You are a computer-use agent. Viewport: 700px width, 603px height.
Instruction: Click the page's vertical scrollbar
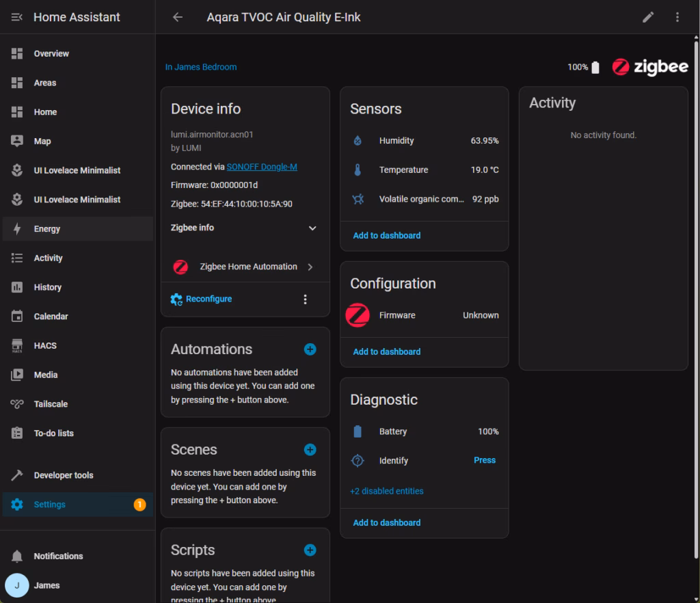[696, 205]
